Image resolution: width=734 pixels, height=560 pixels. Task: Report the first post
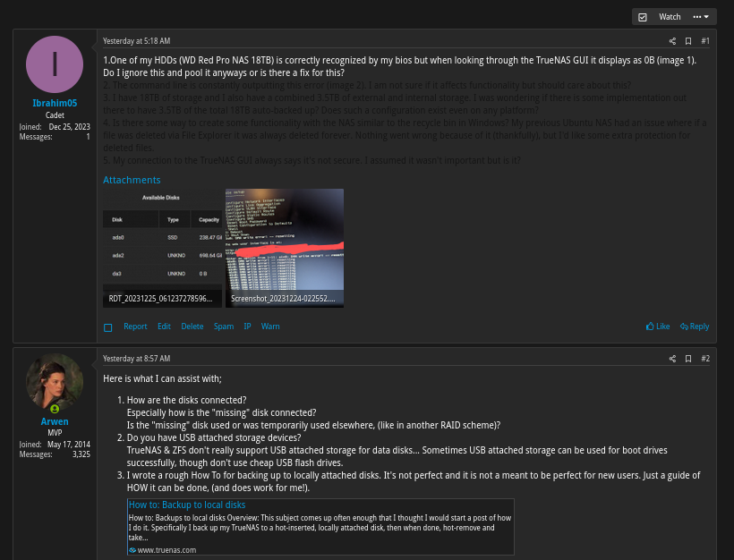coord(135,327)
